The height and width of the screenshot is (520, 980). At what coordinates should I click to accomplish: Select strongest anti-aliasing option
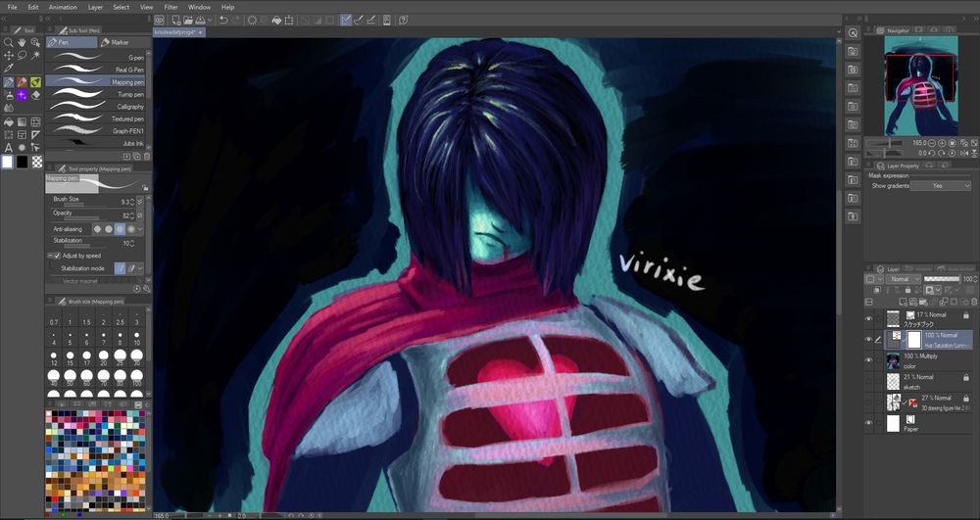click(130, 229)
